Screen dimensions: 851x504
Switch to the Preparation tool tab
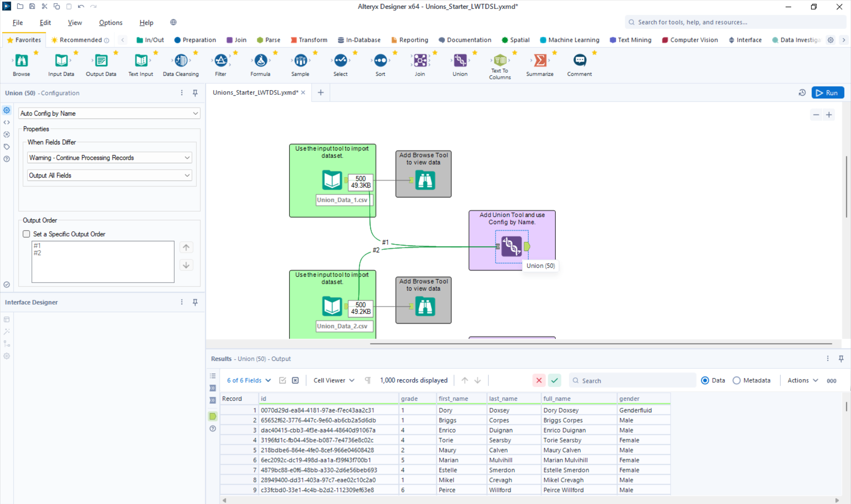(195, 40)
